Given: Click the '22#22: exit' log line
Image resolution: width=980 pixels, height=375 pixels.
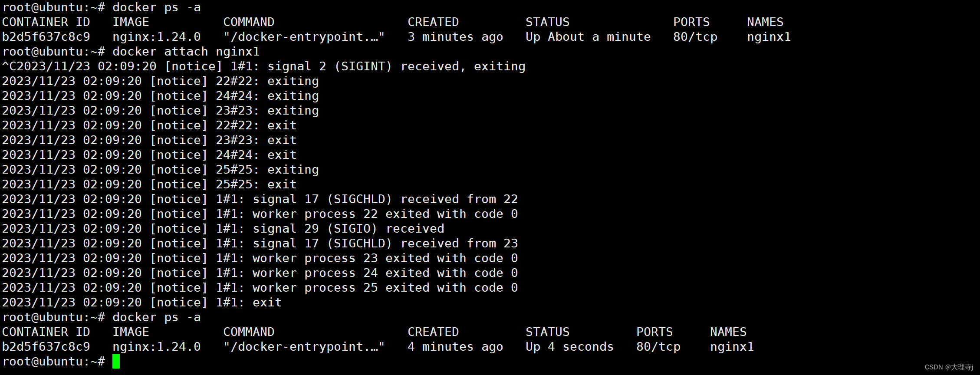Looking at the screenshot, I should pos(149,125).
